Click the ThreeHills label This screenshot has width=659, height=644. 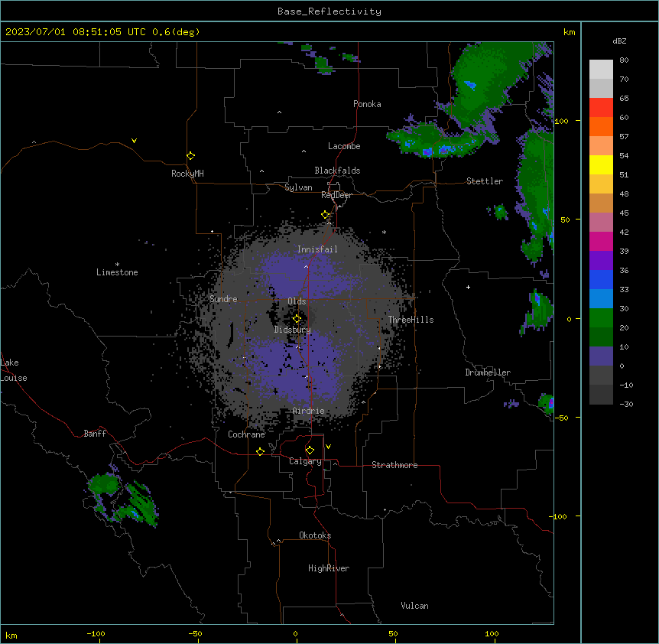[411, 320]
